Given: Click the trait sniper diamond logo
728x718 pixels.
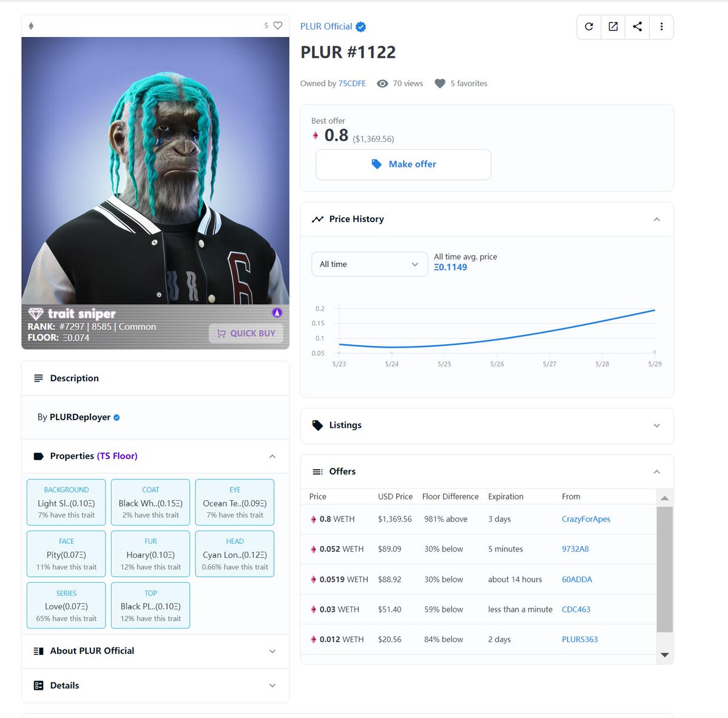Looking at the screenshot, I should [36, 313].
